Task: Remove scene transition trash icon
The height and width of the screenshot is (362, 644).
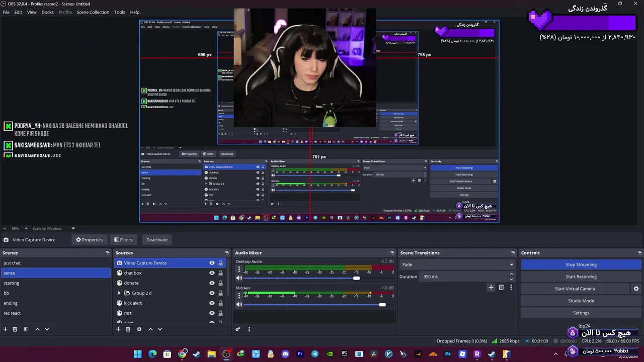Action: [x=501, y=287]
